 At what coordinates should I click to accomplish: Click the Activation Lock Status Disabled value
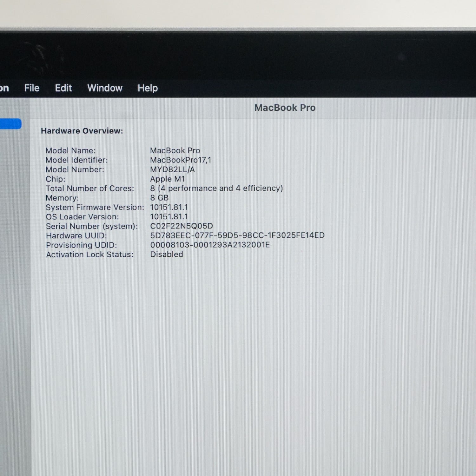tap(167, 254)
